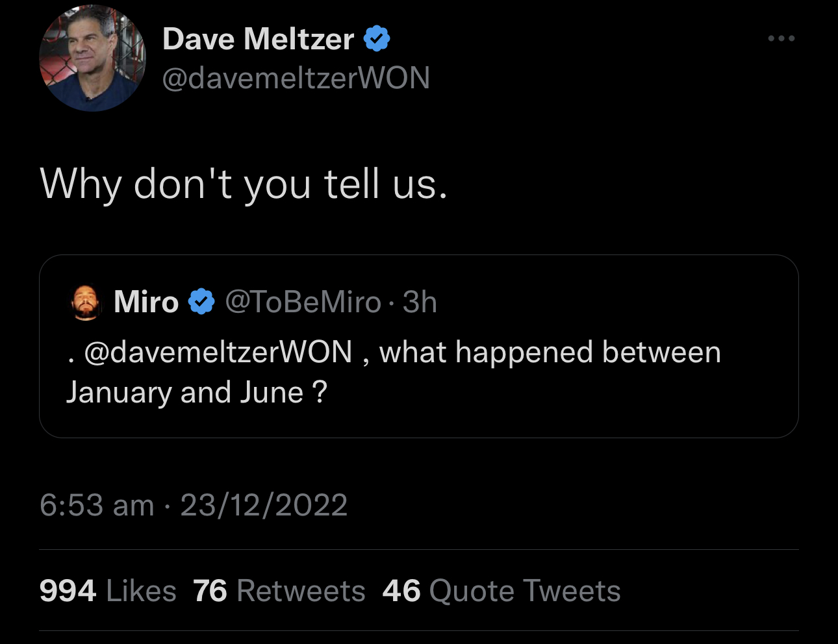Click the period before the quoted mention
The width and height of the screenshot is (838, 644).
click(x=70, y=358)
